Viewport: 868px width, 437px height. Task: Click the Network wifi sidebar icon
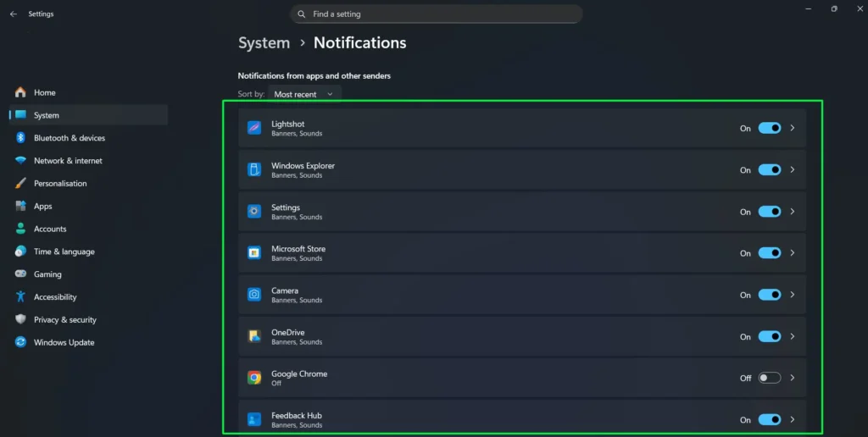click(x=20, y=160)
